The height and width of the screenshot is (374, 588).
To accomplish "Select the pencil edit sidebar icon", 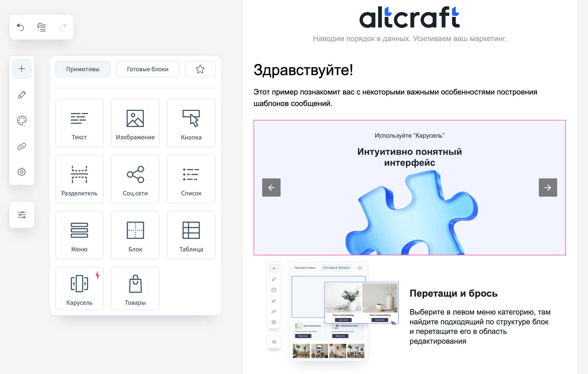I will coord(22,95).
